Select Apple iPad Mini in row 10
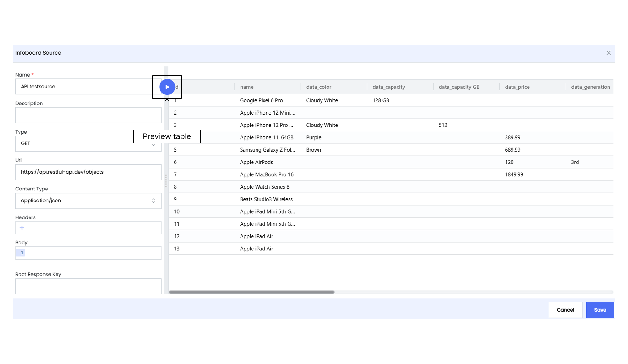 [x=268, y=211]
